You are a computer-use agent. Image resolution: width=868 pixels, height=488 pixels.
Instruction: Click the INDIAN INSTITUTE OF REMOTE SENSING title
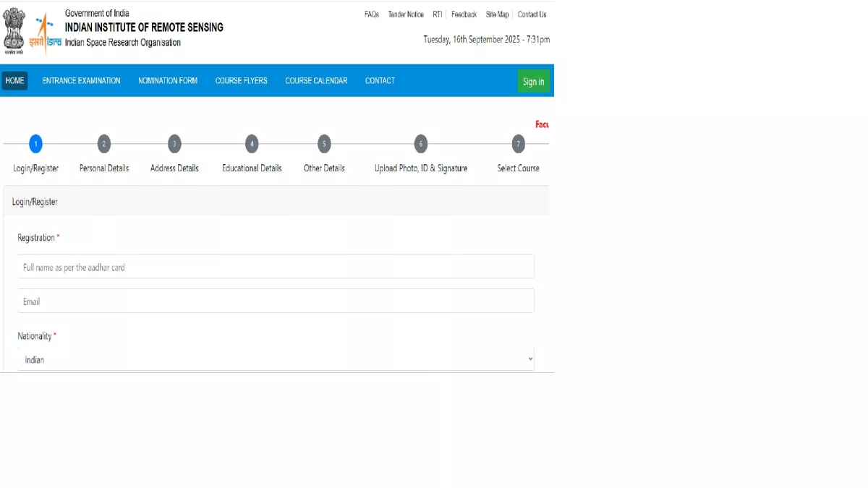click(144, 27)
